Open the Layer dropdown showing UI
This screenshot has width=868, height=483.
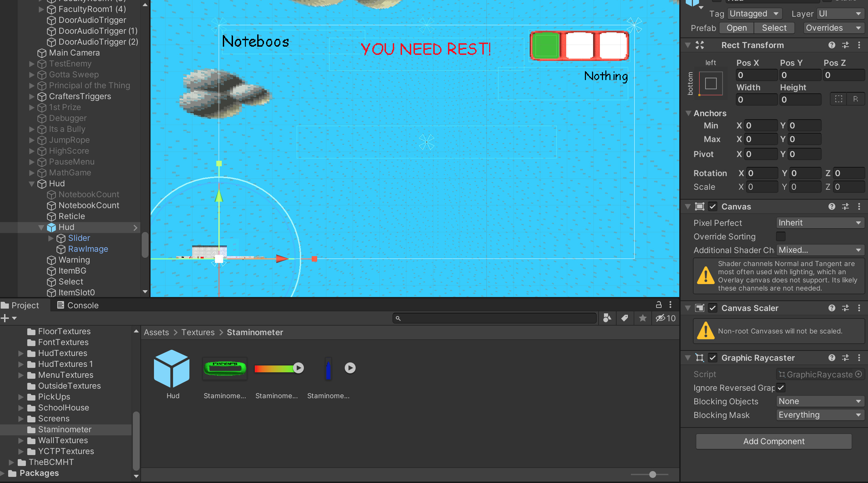(x=840, y=14)
